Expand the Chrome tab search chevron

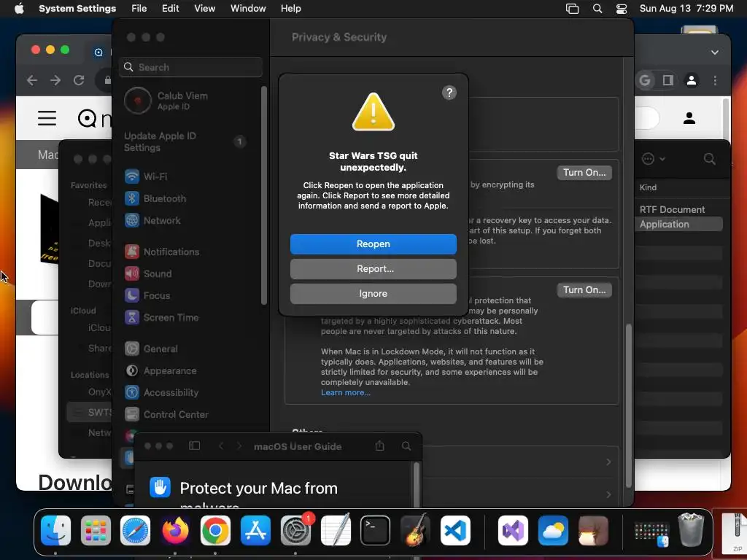click(x=715, y=52)
